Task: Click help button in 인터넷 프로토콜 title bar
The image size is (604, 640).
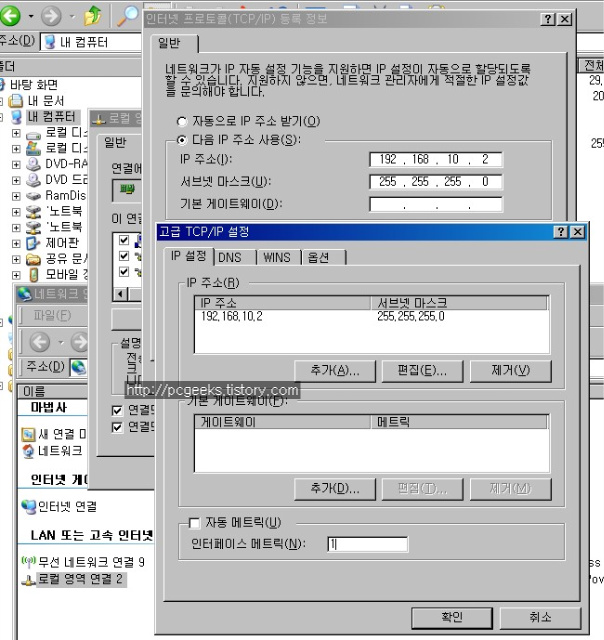Action: [x=548, y=19]
